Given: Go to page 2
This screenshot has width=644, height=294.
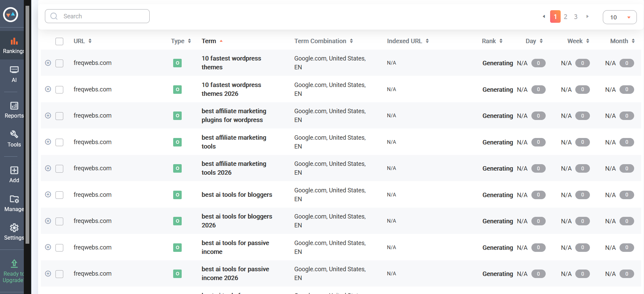Looking at the screenshot, I should tap(565, 17).
